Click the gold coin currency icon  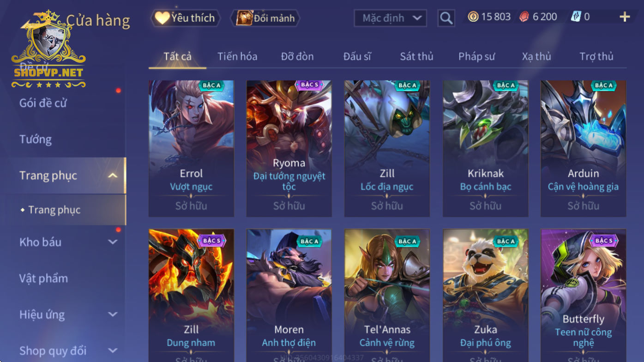pyautogui.click(x=473, y=17)
